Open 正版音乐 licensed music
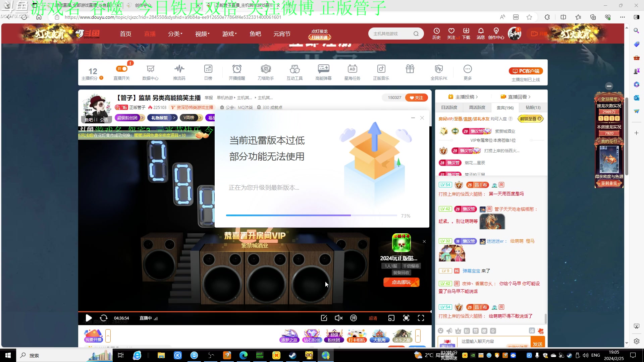This screenshot has height=362, width=644. [381, 72]
